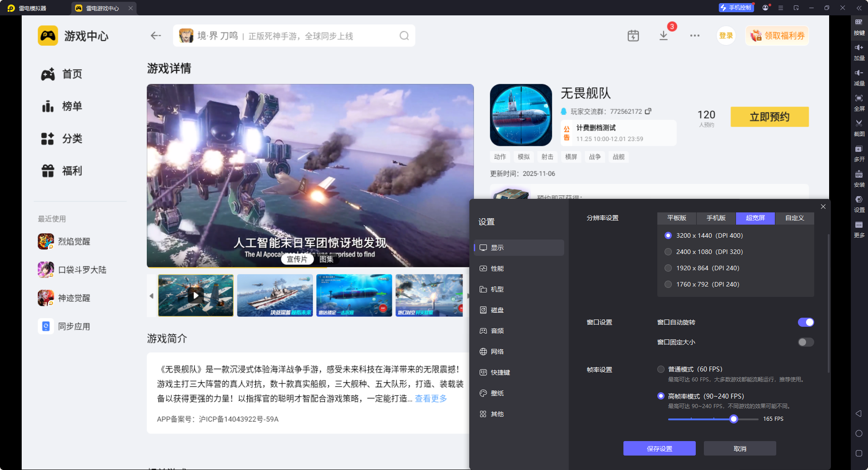Image resolution: width=868 pixels, height=470 pixels.
Task: Open the 截图 screenshot tool
Action: click(859, 128)
